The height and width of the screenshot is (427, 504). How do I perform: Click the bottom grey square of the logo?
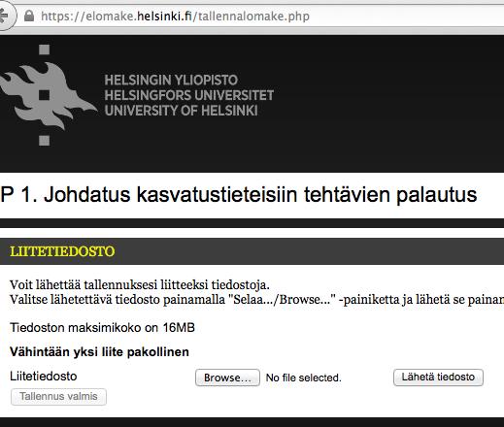coord(45,141)
